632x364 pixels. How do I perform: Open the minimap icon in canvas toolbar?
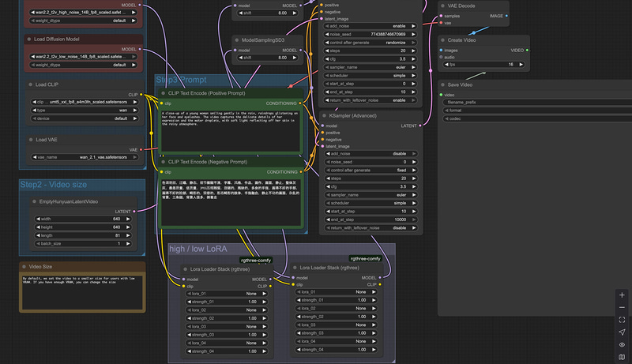[623, 358]
